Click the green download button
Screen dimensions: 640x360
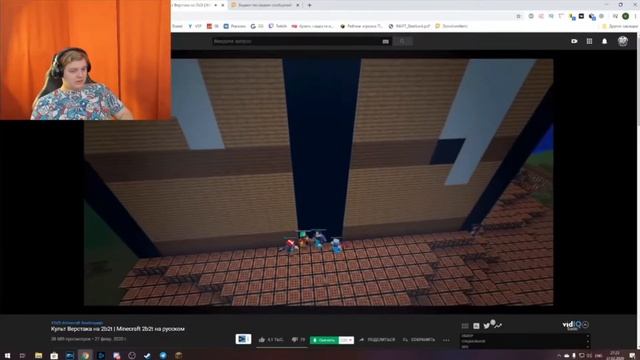point(324,340)
